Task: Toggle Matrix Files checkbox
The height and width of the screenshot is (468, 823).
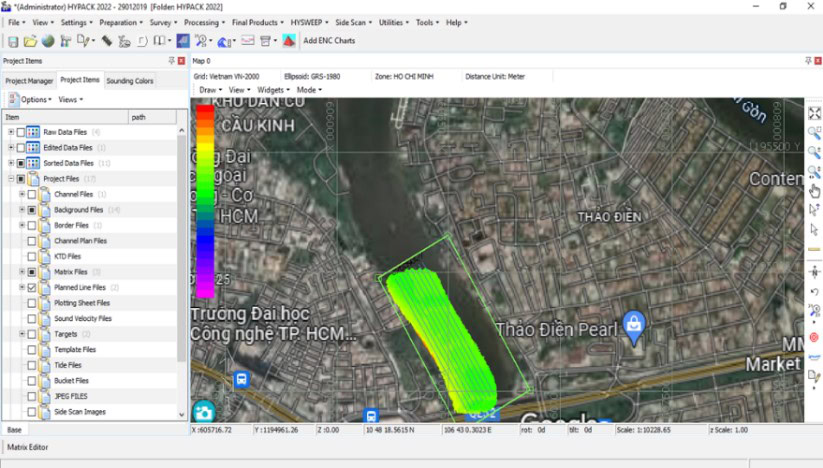Action: 31,272
